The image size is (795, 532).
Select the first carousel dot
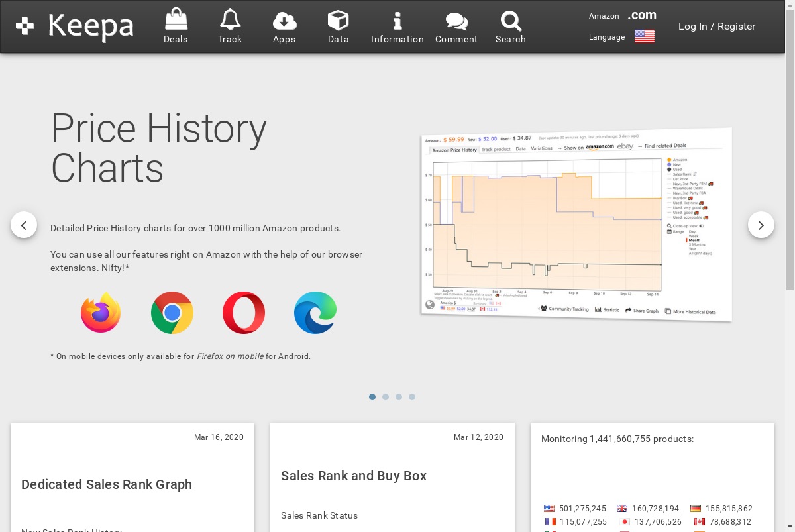(x=372, y=397)
